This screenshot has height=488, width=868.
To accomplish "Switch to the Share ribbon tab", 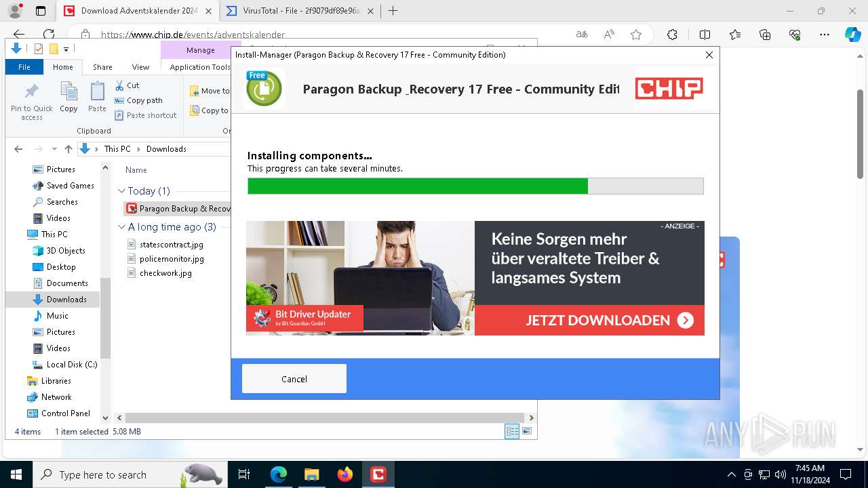I will click(x=102, y=67).
